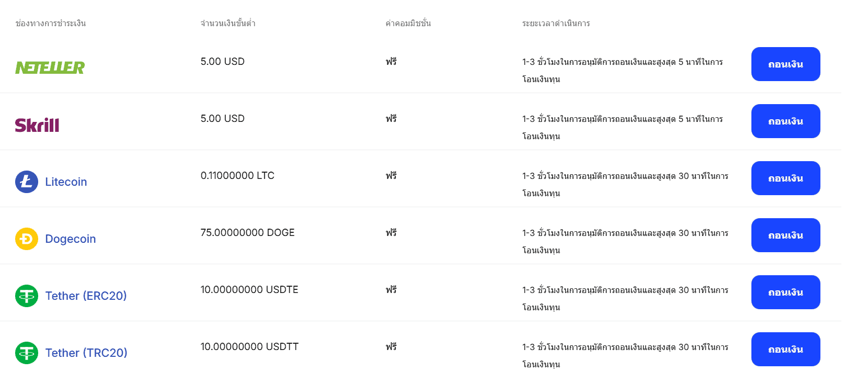This screenshot has height=383, width=868.
Task: Open the Tether (TRC20) link
Action: tap(86, 353)
